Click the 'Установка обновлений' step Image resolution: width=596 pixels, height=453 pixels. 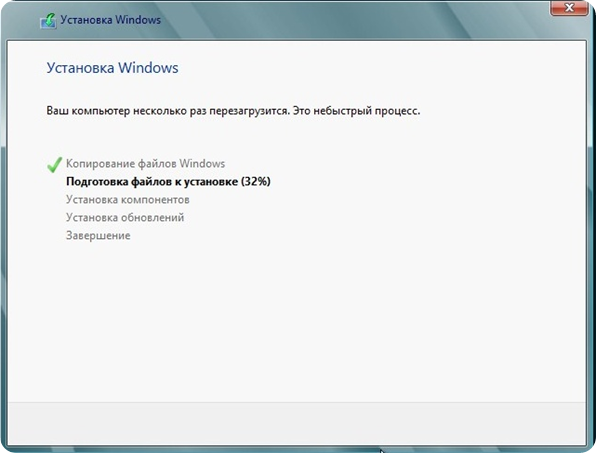[x=125, y=217]
